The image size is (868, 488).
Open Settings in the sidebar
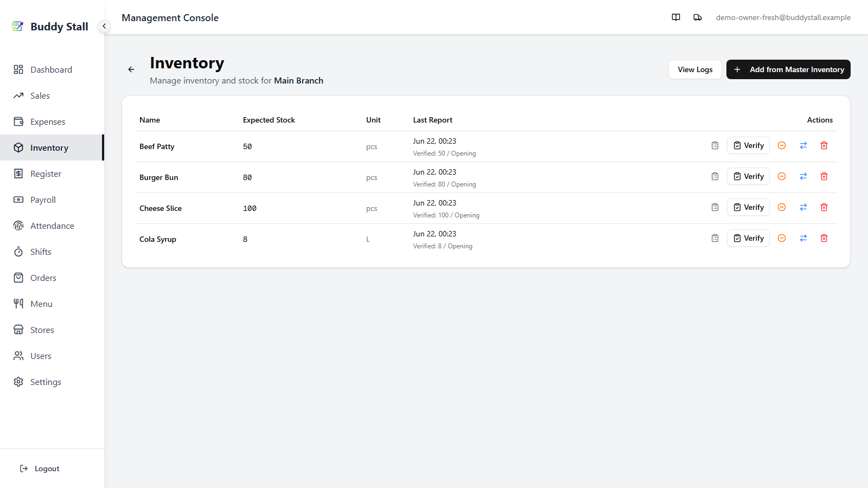(52, 382)
